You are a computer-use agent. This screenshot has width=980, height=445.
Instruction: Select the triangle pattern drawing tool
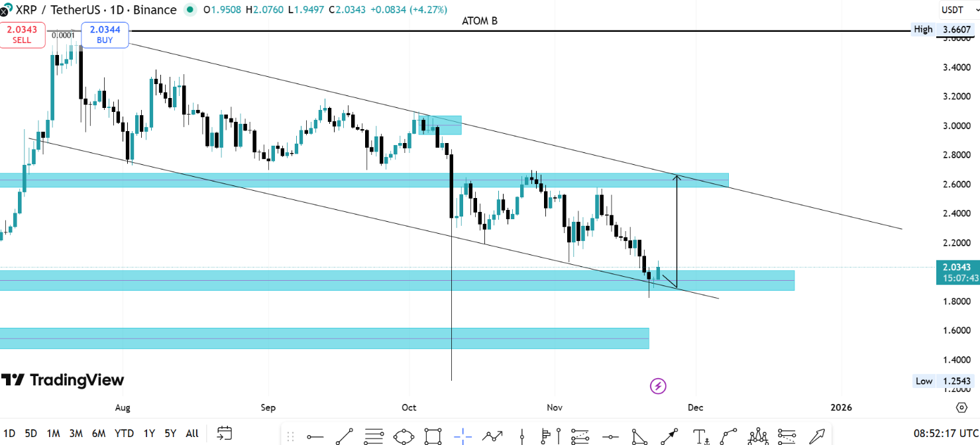click(639, 436)
